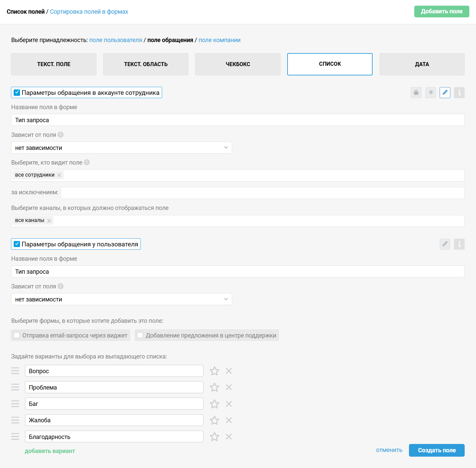This screenshot has height=468, width=476.
Task: Click the 'Создать поле' button
Action: point(437,450)
